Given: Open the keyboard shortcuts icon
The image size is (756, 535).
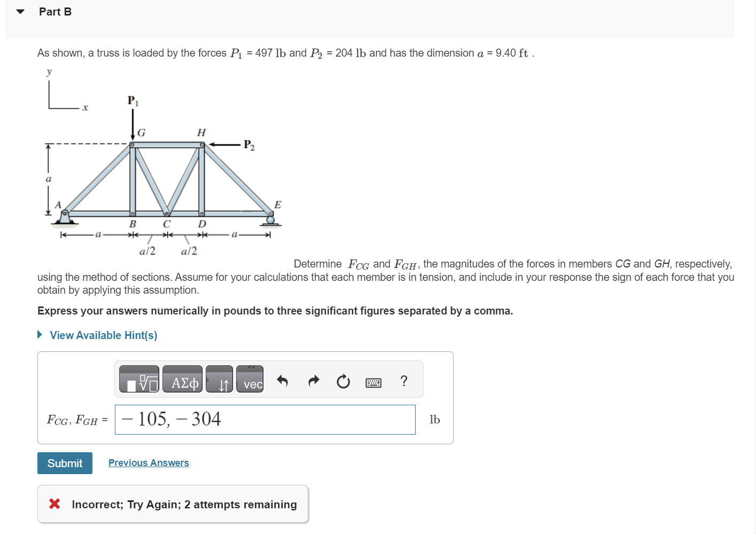Looking at the screenshot, I should (x=374, y=382).
